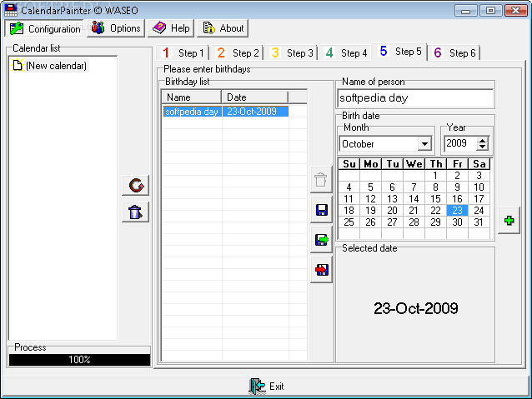Select day 31 in the calendar
Screen dimensions: 532x399
(x=479, y=222)
